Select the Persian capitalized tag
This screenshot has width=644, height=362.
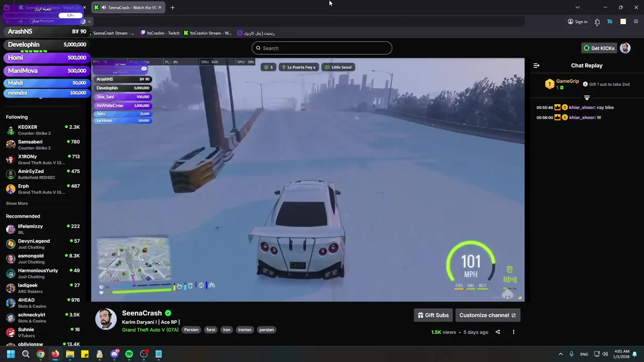click(191, 330)
